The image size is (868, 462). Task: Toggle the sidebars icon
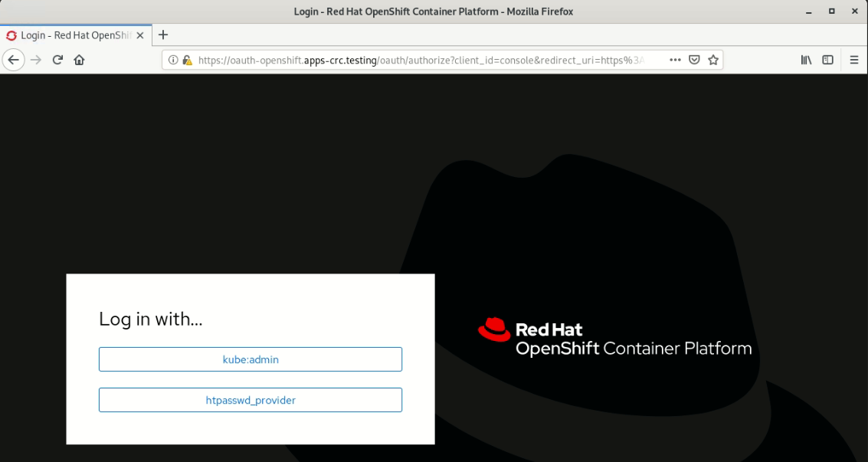(827, 60)
